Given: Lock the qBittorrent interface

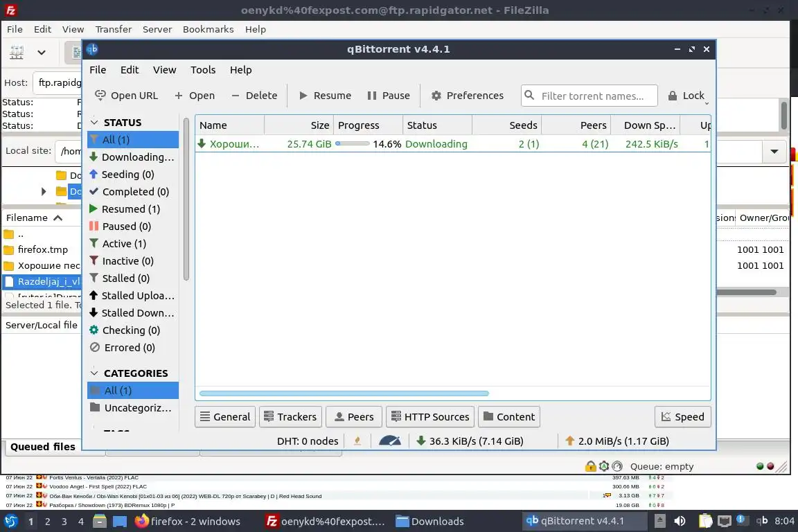Looking at the screenshot, I should [x=686, y=96].
